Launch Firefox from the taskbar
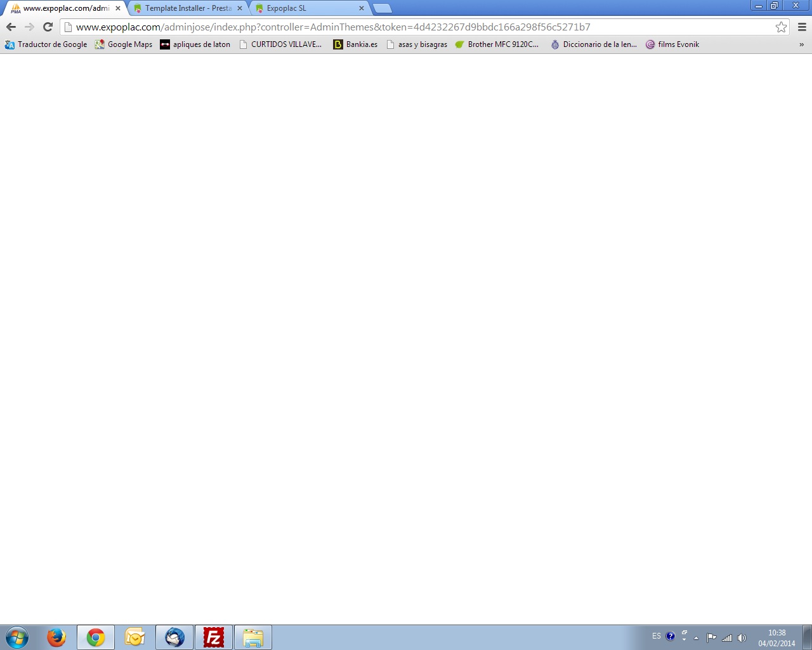Image resolution: width=812 pixels, height=650 pixels. (56, 637)
